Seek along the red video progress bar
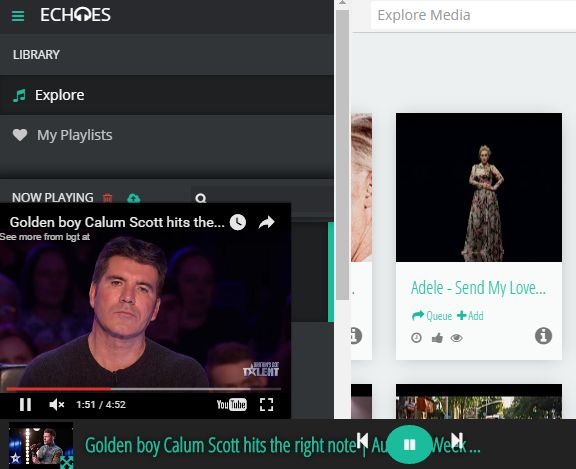The width and height of the screenshot is (576, 469). tap(144, 389)
